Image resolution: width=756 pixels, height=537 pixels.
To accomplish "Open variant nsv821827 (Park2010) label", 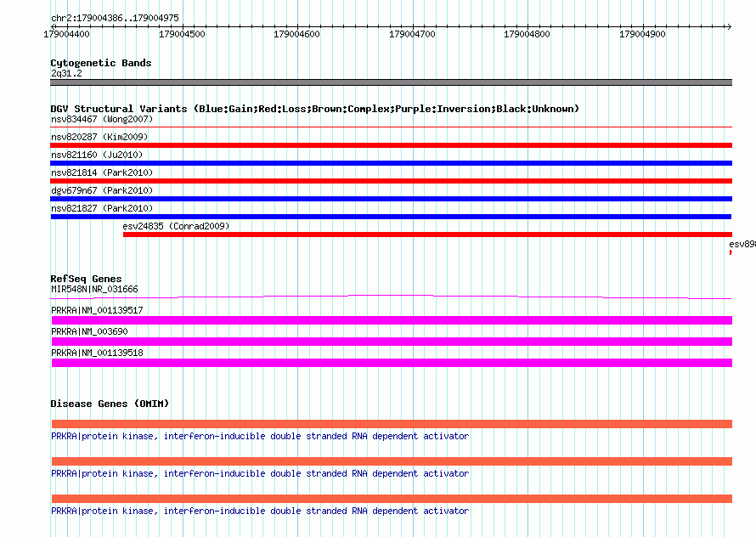I will (102, 208).
